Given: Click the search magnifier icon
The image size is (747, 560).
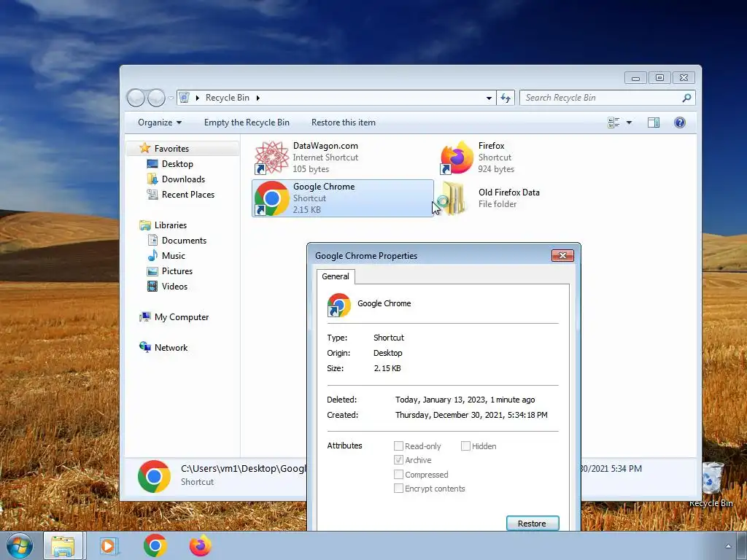Looking at the screenshot, I should click(686, 98).
